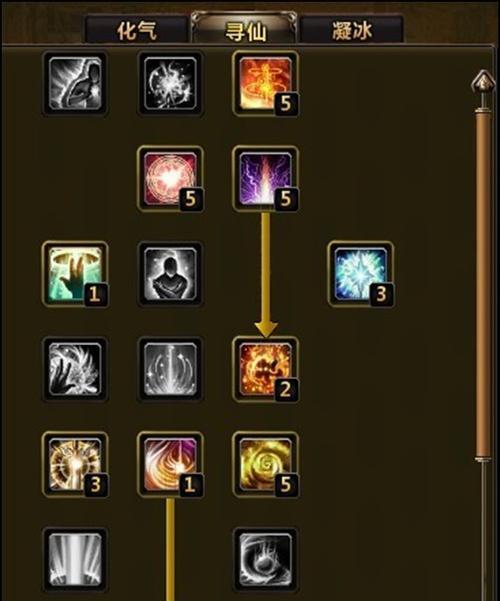
Task: Click the vertical scrollbar thumb
Action: coord(483,284)
